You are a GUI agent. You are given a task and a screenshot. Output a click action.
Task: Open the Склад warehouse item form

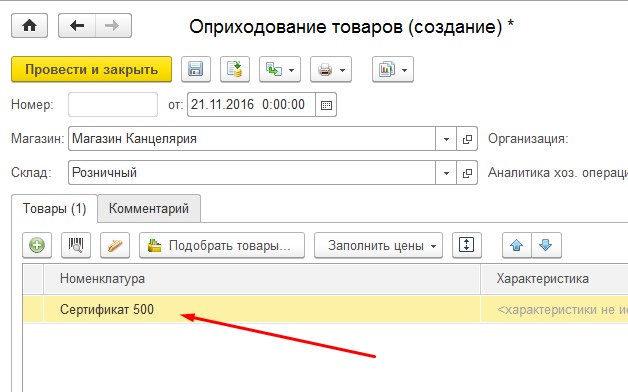(x=467, y=173)
